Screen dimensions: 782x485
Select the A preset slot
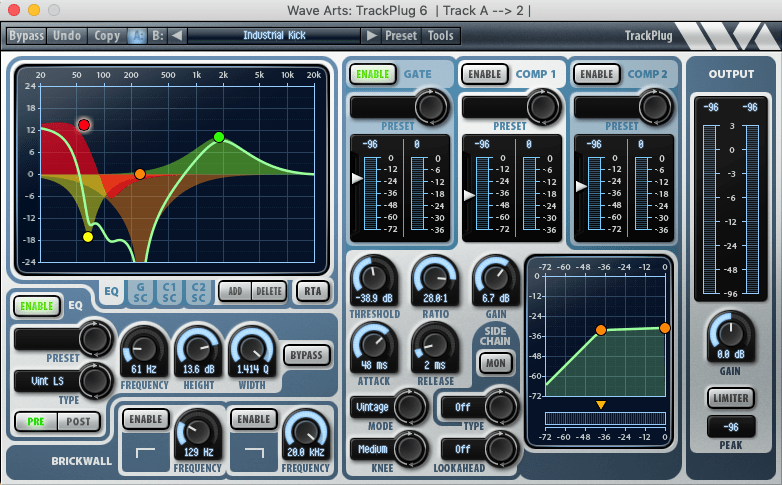point(138,35)
